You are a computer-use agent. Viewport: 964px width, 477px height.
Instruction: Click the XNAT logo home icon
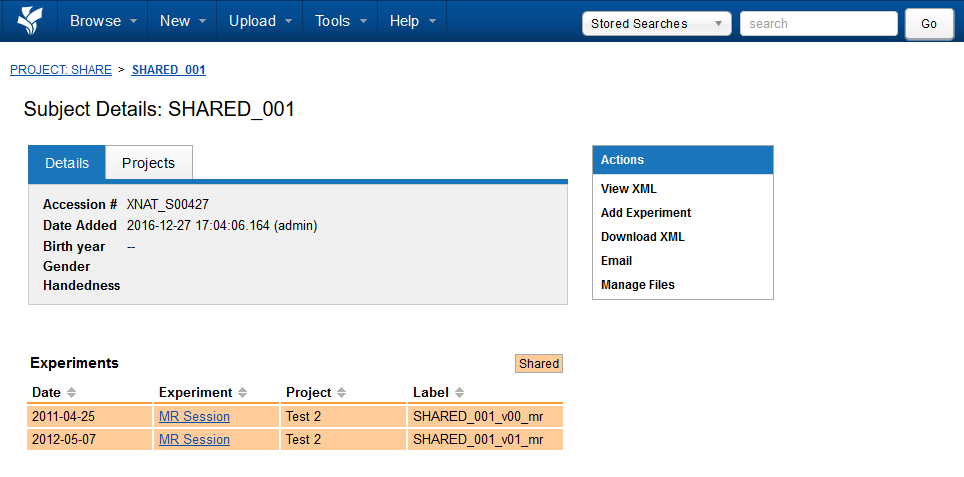click(x=30, y=20)
